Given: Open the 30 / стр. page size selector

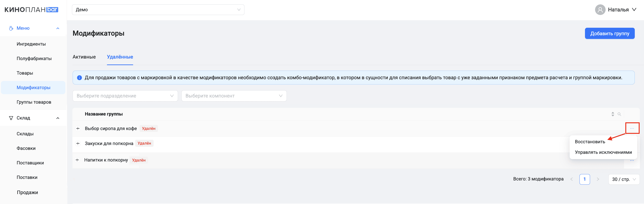Looking at the screenshot, I should pyautogui.click(x=624, y=179).
